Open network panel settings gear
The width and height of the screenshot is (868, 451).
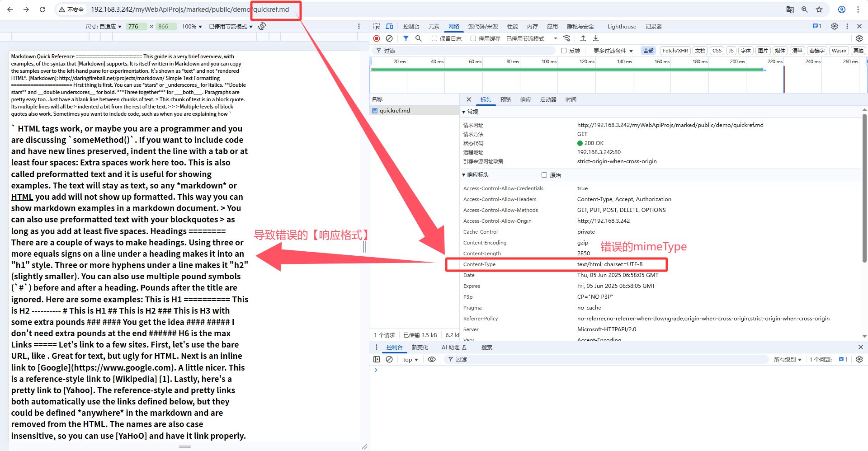859,38
